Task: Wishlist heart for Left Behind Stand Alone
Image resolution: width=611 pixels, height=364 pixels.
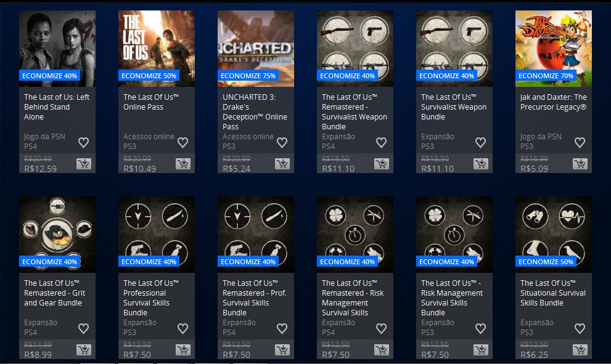Action: coord(83,142)
